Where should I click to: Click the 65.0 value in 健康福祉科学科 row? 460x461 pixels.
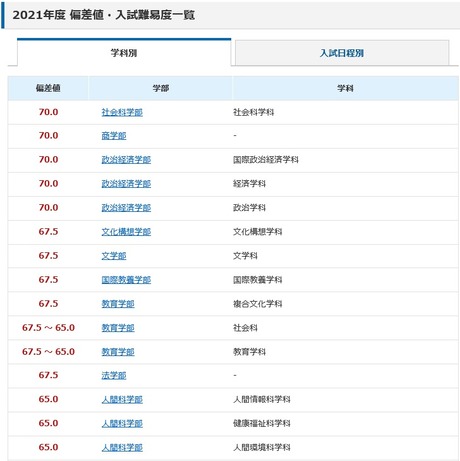click(x=48, y=423)
